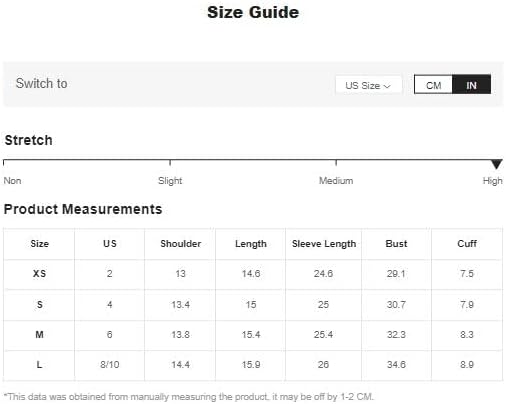Click the Bust column header
506x404 pixels.
(396, 244)
